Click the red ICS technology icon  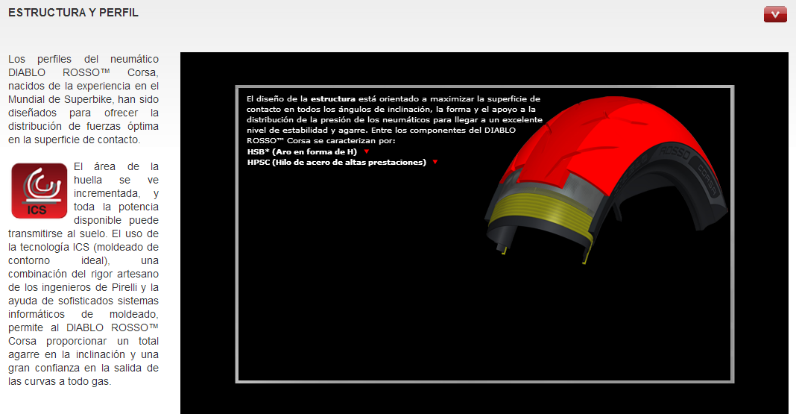pyautogui.click(x=38, y=190)
